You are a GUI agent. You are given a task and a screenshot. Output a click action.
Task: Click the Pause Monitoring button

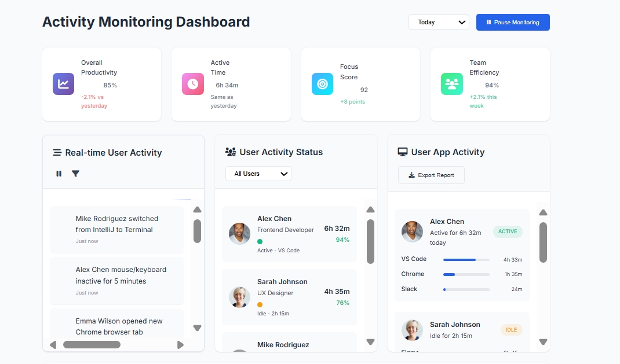513,22
